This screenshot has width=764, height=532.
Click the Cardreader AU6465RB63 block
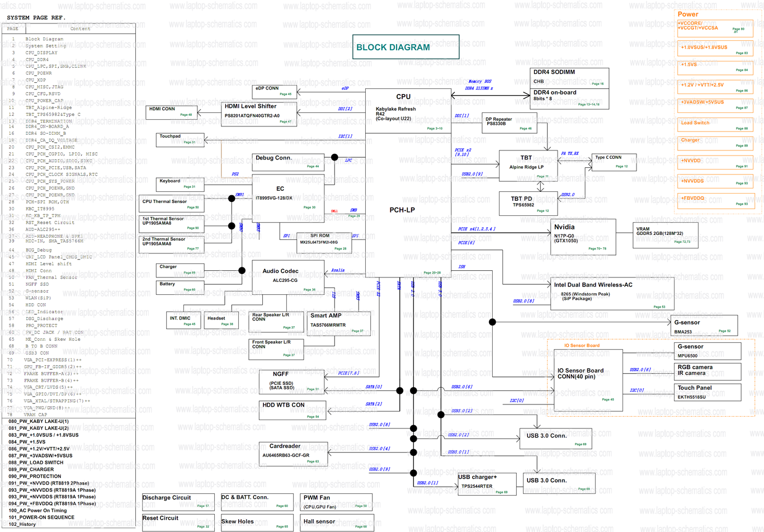coord(293,454)
